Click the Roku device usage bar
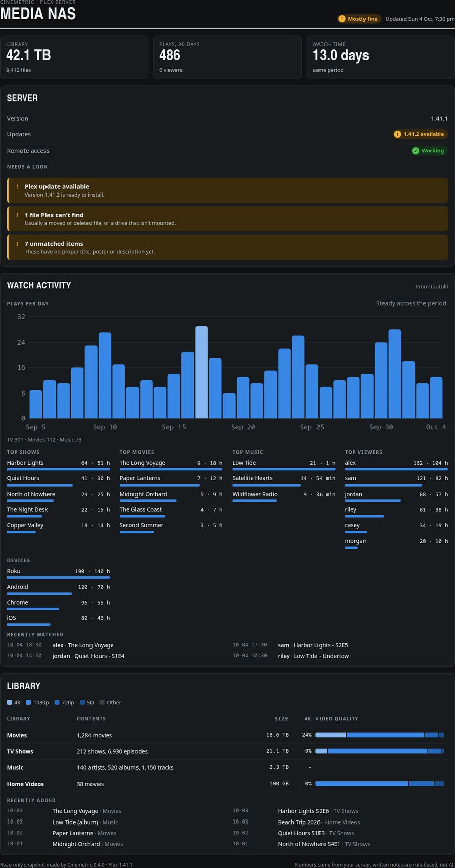Screen dimensions: 455x868 (58, 577)
